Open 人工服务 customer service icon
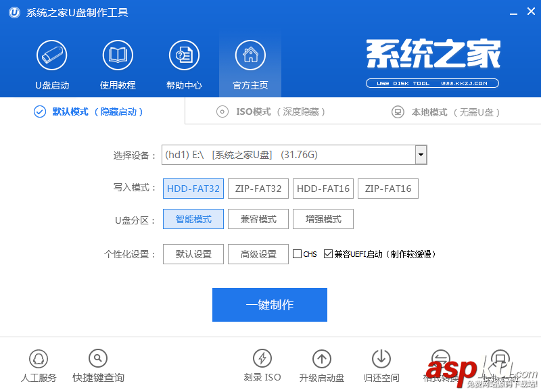The height and width of the screenshot is (392, 541). tap(39, 359)
